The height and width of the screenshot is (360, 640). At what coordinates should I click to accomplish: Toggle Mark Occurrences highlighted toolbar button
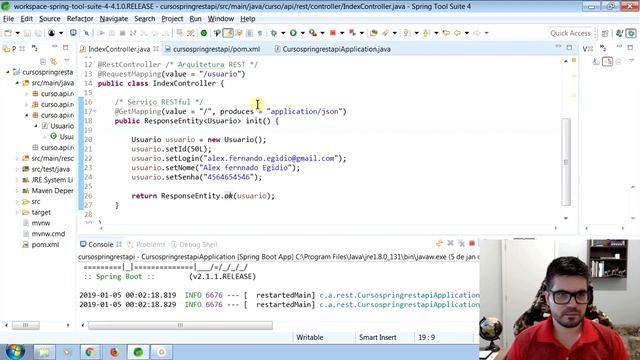228,33
